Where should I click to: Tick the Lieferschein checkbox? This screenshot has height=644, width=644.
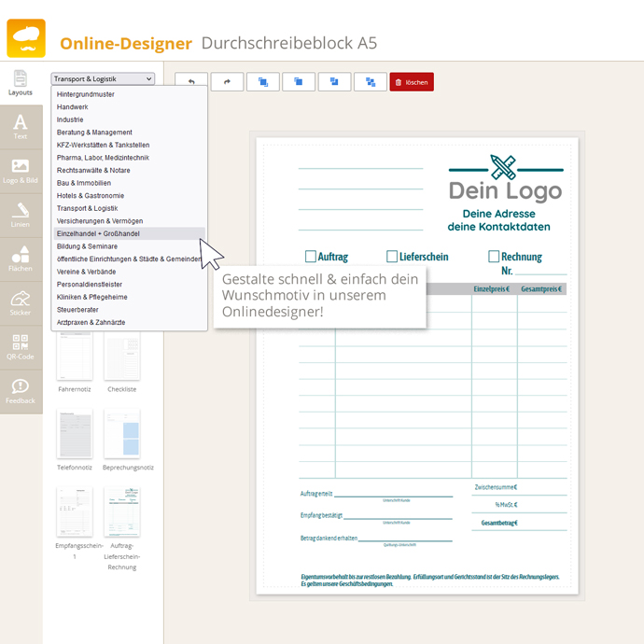tap(392, 257)
